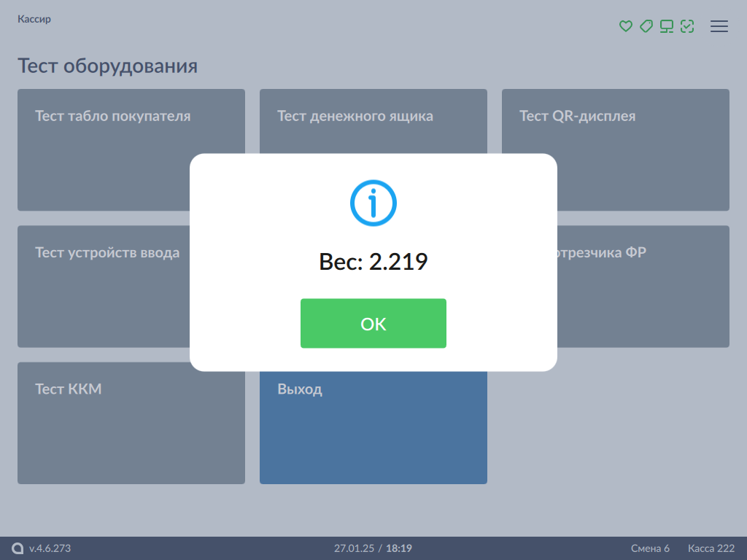Click the computer network status icon
This screenshot has height=560, width=747.
click(x=666, y=26)
